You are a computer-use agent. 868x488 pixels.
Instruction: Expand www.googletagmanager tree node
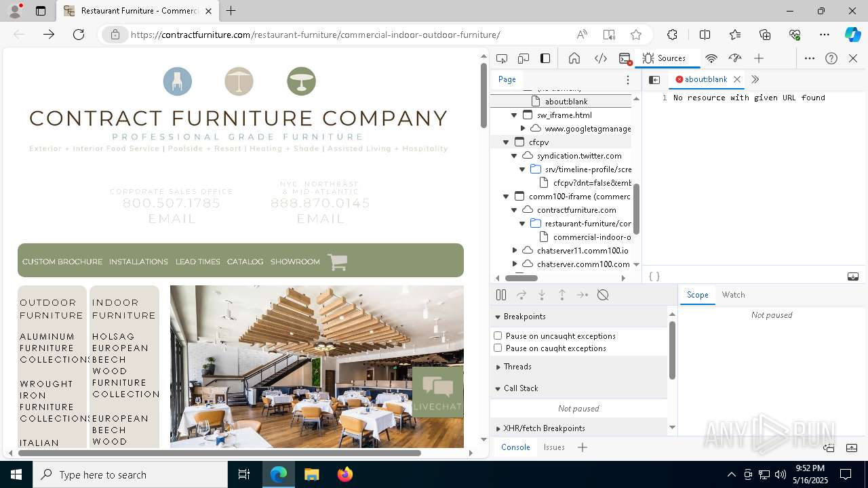point(523,129)
